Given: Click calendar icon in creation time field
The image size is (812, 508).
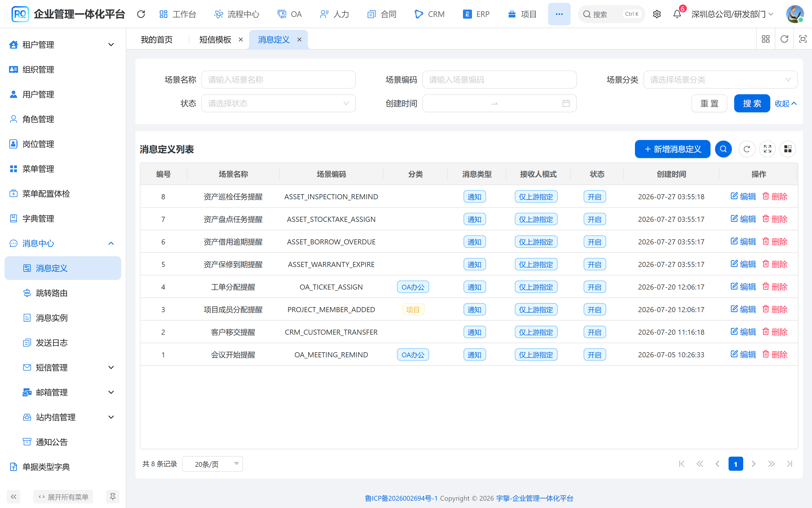Looking at the screenshot, I should point(566,104).
